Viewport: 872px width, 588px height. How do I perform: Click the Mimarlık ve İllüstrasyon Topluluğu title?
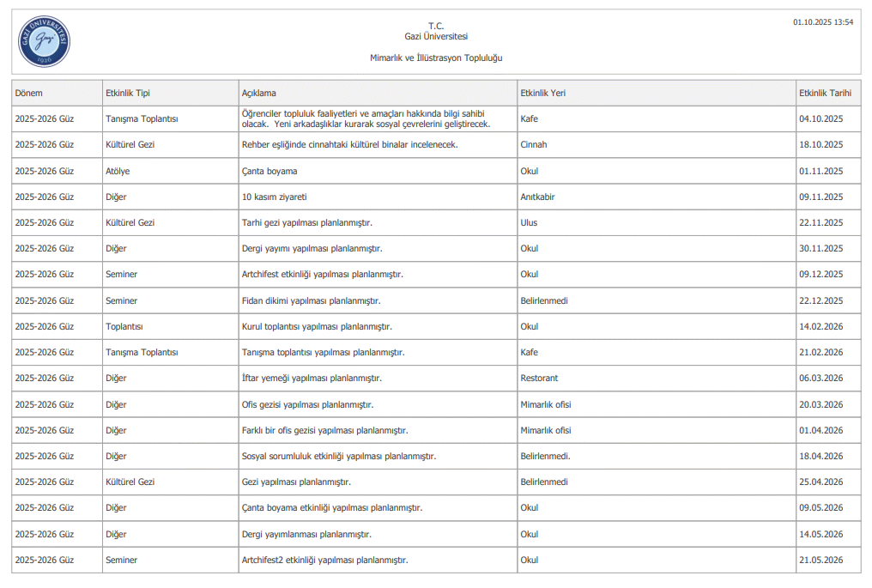pos(435,58)
